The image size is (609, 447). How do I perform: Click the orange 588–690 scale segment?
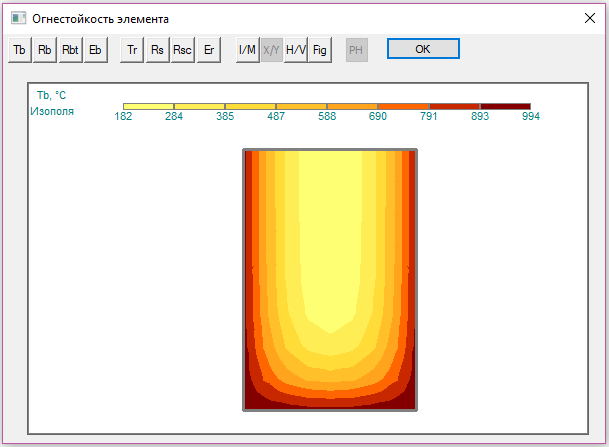(403, 106)
